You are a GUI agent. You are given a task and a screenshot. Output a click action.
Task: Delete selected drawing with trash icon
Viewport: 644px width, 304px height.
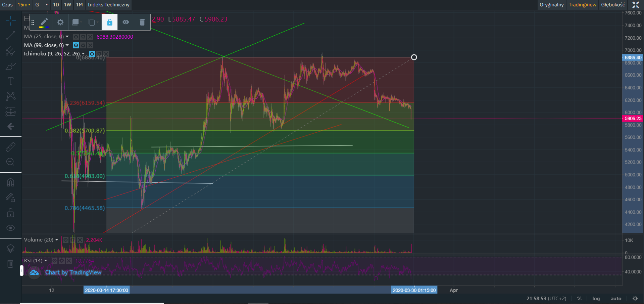142,23
